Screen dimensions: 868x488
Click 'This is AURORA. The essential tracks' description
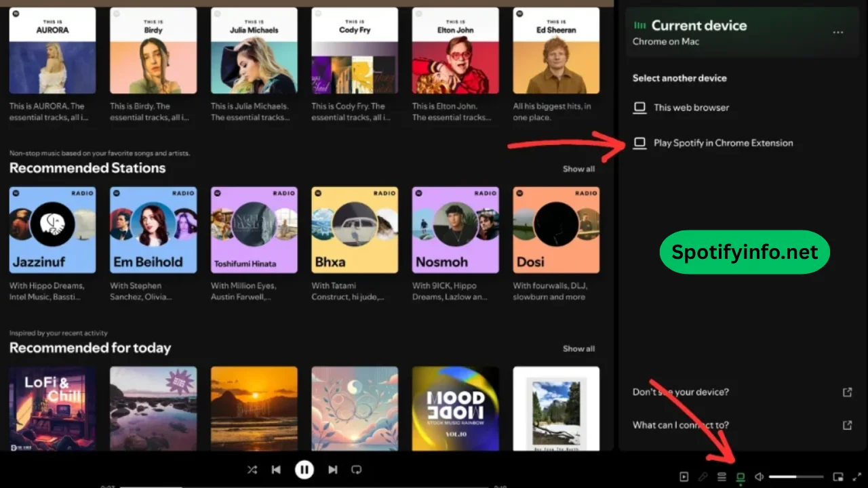[47, 112]
